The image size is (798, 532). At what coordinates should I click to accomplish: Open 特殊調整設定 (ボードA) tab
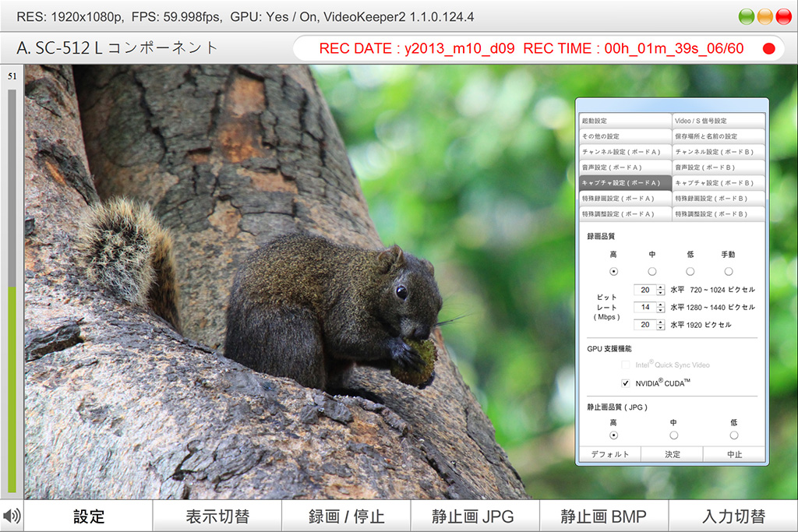(626, 214)
